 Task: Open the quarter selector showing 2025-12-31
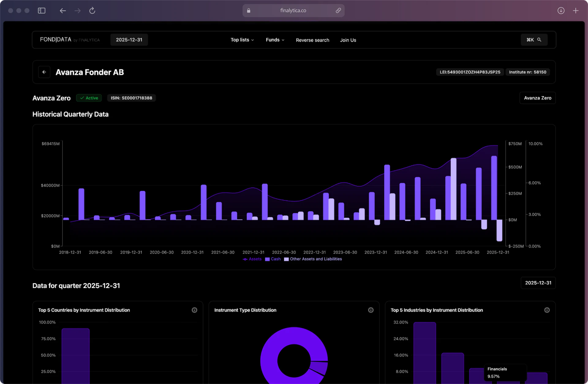click(538, 283)
